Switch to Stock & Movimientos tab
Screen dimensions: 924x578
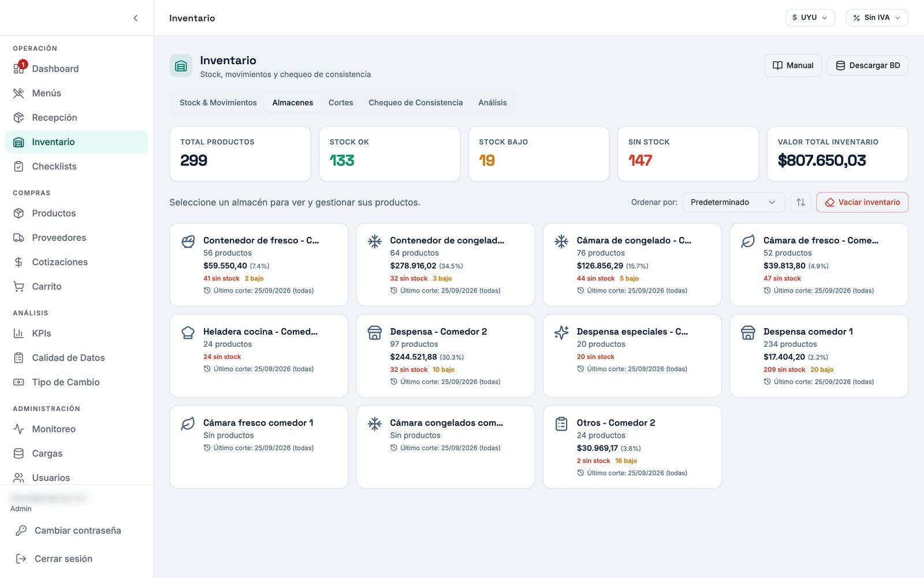tap(218, 102)
